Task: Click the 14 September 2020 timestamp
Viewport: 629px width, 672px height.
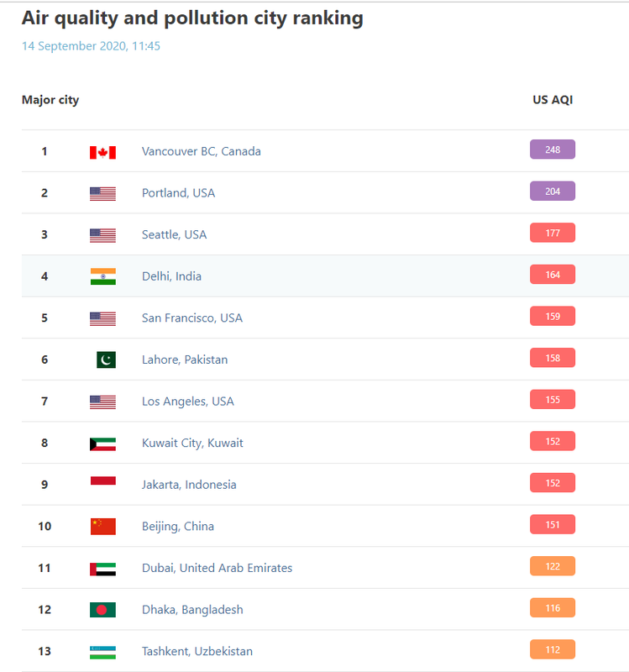Action: [x=91, y=46]
